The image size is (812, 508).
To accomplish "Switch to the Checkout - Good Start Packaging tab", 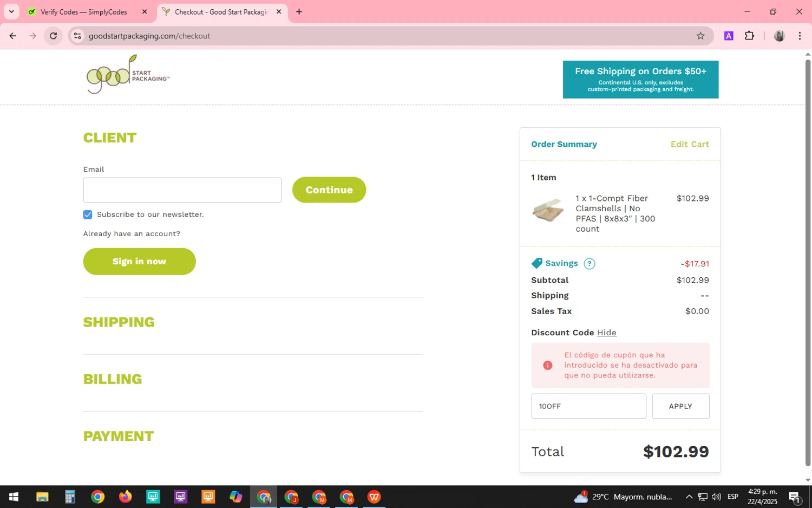I will pyautogui.click(x=222, y=11).
